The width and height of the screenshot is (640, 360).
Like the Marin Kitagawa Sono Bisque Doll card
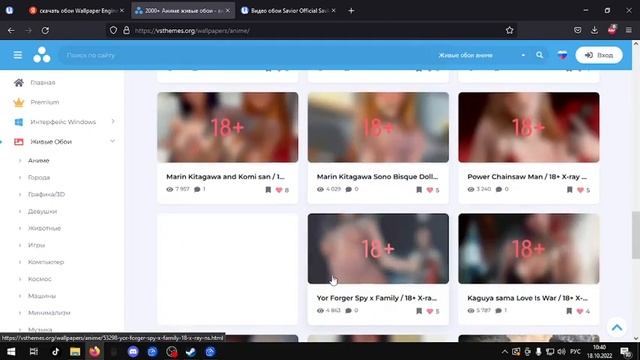pyautogui.click(x=430, y=190)
